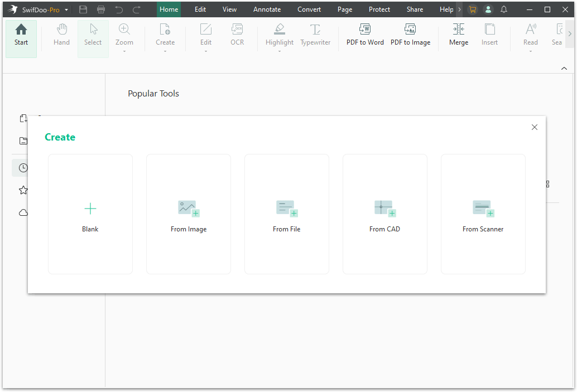Collapse the ribbon with the up chevron
Screen dimensions: 577x392
[x=564, y=67]
